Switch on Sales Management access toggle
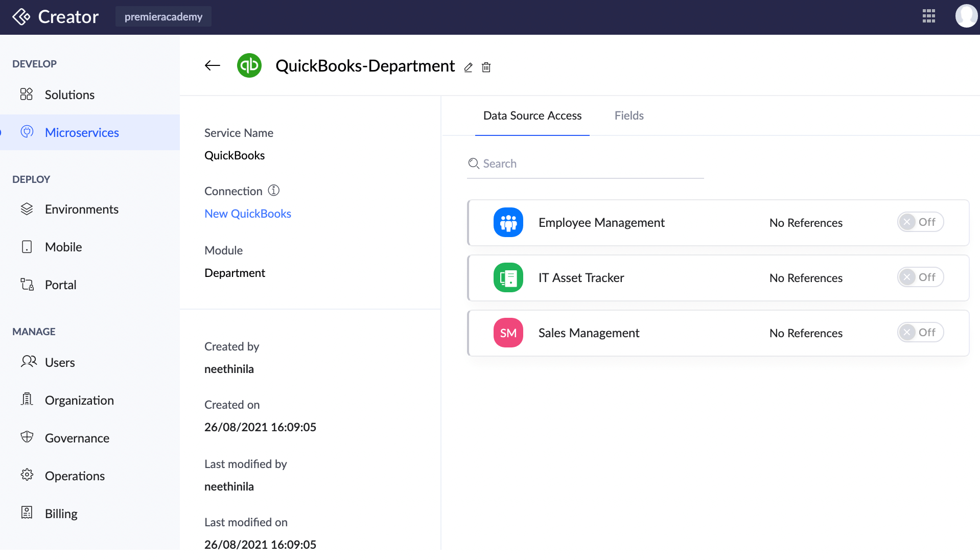The height and width of the screenshot is (560, 980). click(920, 332)
